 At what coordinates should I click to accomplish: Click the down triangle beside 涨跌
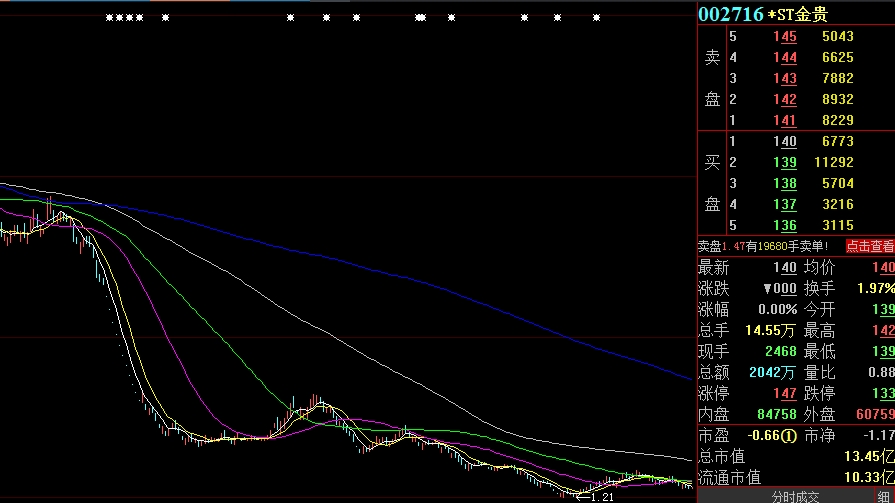click(766, 288)
